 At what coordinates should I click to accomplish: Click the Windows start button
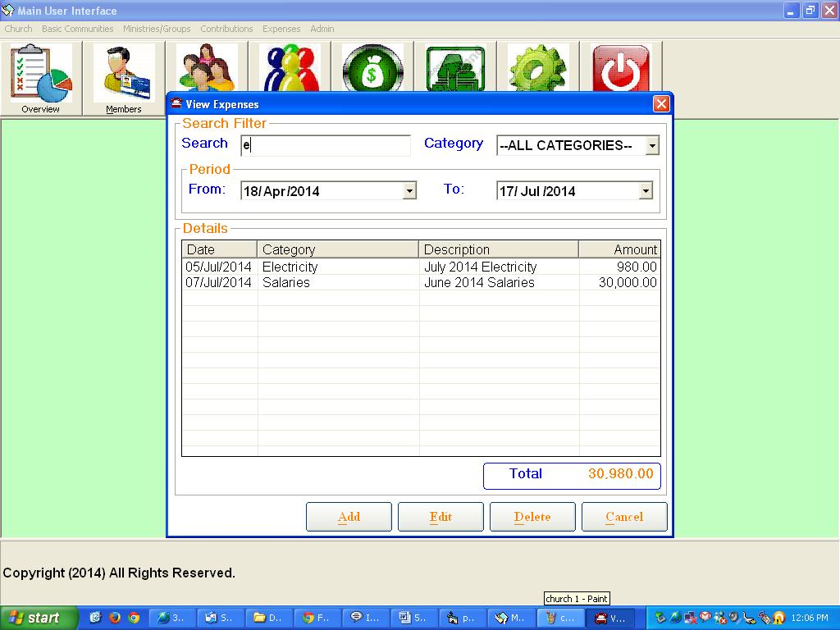tap(39, 618)
